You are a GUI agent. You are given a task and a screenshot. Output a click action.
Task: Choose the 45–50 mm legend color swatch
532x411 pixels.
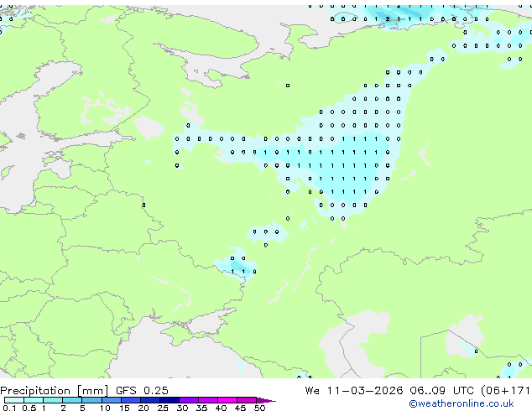click(247, 400)
